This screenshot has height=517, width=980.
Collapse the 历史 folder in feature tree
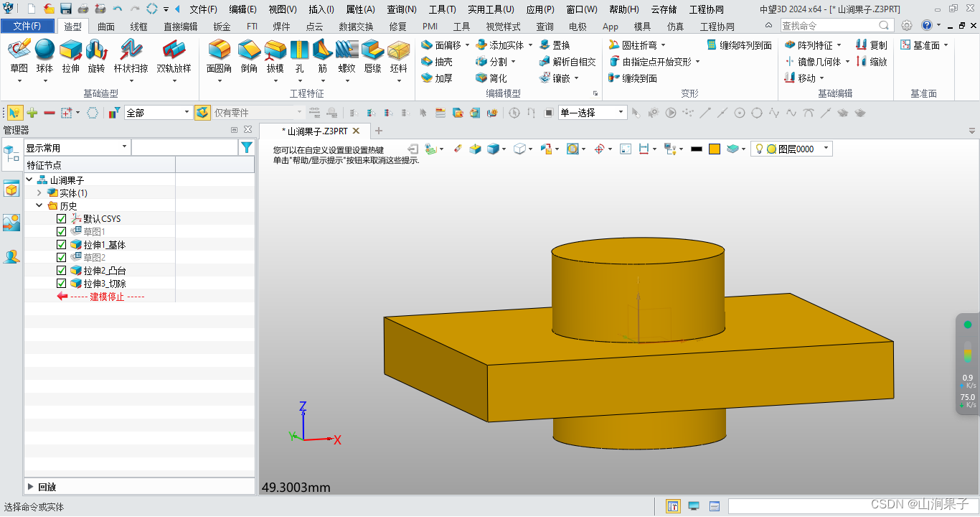point(41,205)
